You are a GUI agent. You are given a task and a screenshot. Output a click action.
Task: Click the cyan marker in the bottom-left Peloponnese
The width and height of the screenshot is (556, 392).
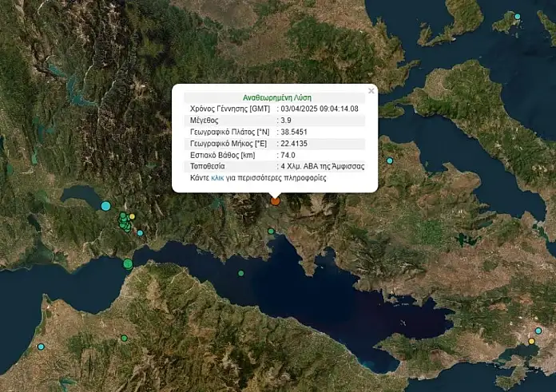(x=42, y=346)
